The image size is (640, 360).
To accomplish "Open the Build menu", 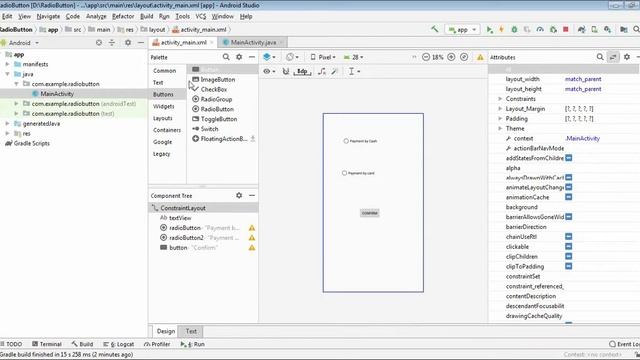I will pos(147,16).
